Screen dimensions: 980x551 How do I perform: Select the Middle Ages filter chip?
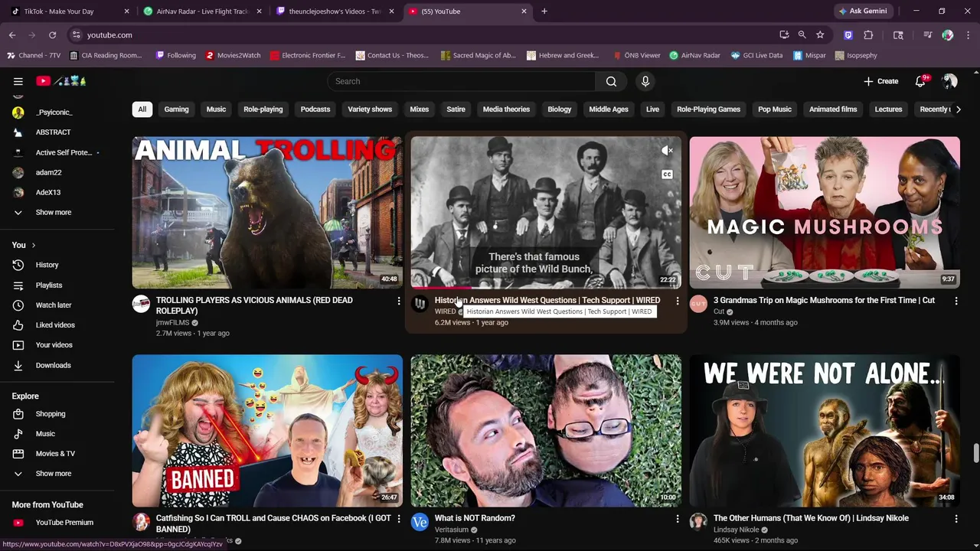609,109
